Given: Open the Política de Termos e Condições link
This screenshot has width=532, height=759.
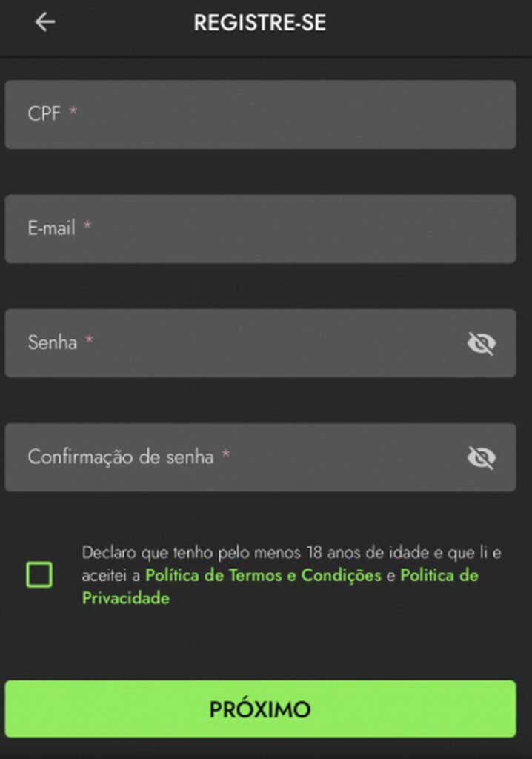Looking at the screenshot, I should coord(263,576).
